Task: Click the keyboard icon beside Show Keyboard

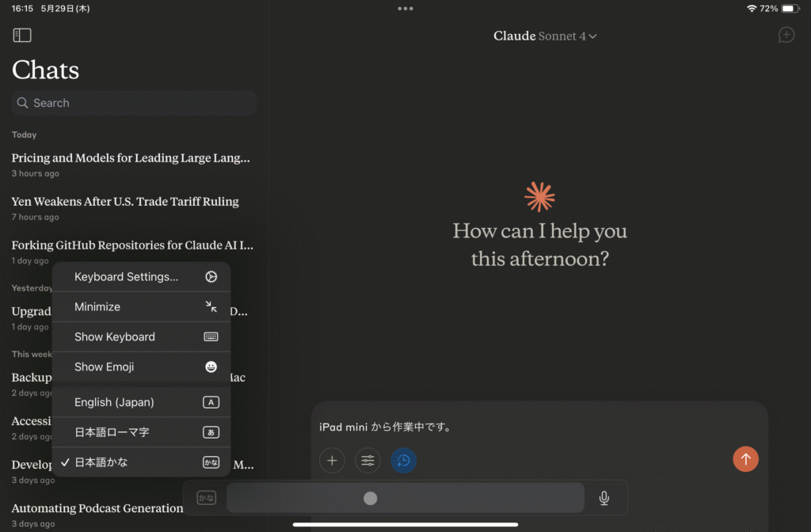Action: [211, 336]
